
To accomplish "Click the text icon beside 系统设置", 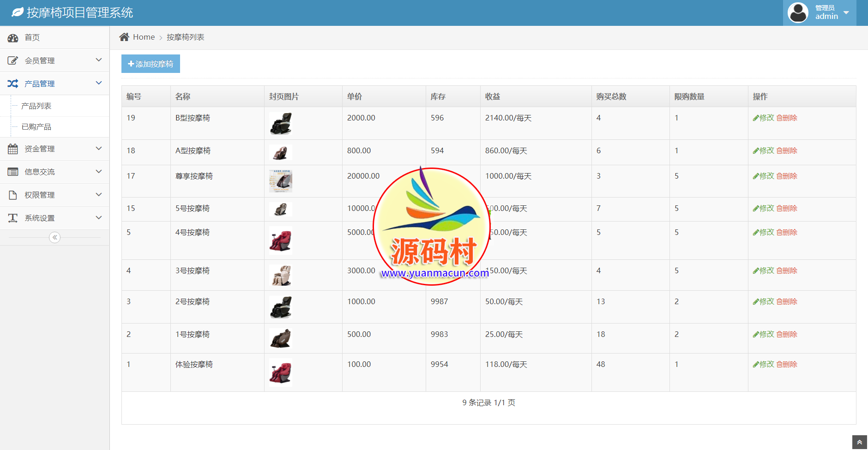I will click(13, 218).
